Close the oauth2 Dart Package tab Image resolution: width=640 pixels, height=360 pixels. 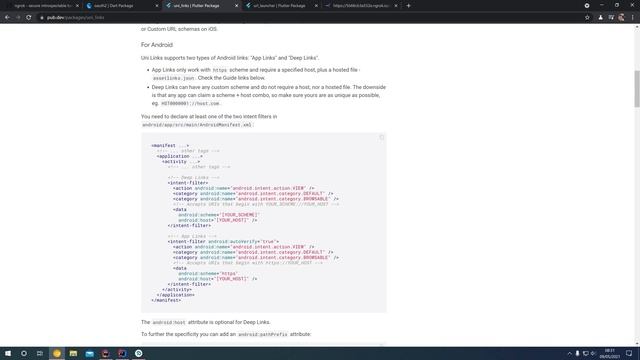(157, 6)
